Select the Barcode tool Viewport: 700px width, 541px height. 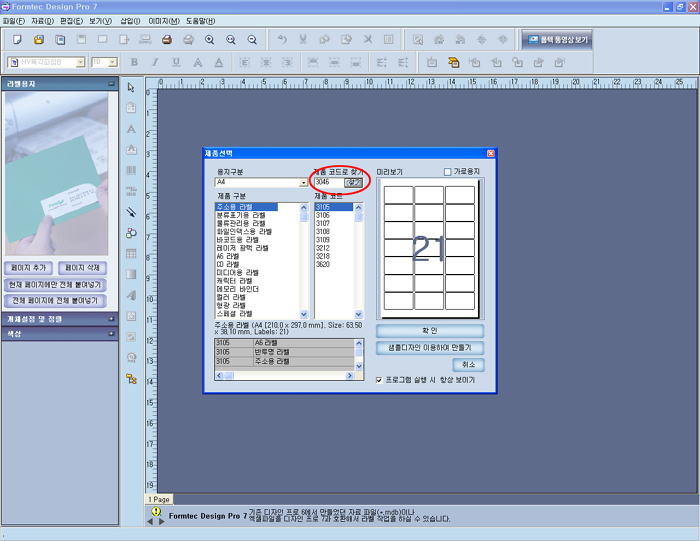pos(131,171)
